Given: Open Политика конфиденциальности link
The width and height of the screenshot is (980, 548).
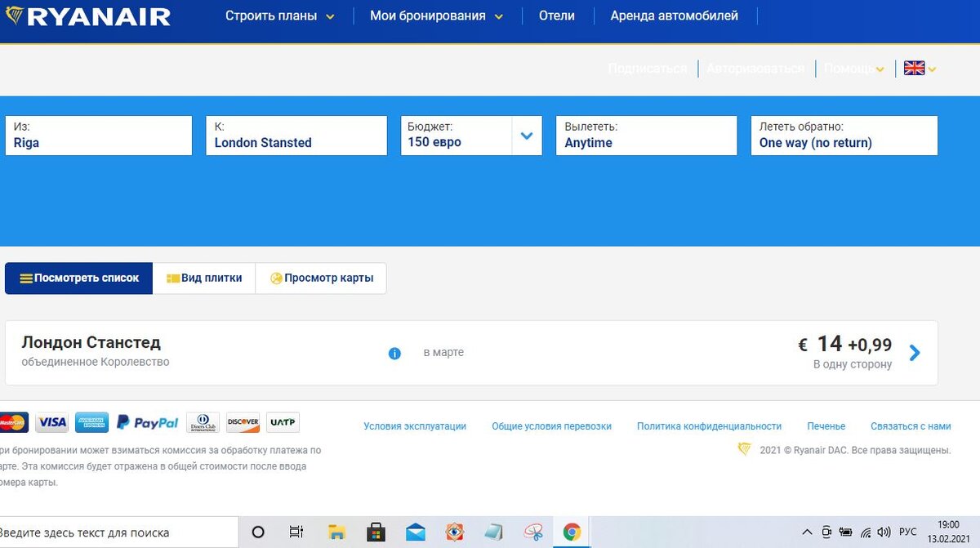Looking at the screenshot, I should tap(709, 426).
